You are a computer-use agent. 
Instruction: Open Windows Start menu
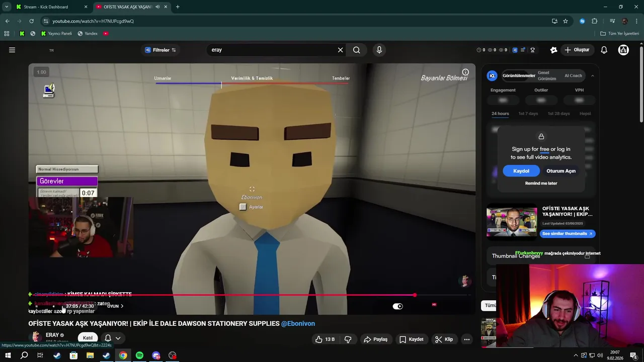point(8,355)
